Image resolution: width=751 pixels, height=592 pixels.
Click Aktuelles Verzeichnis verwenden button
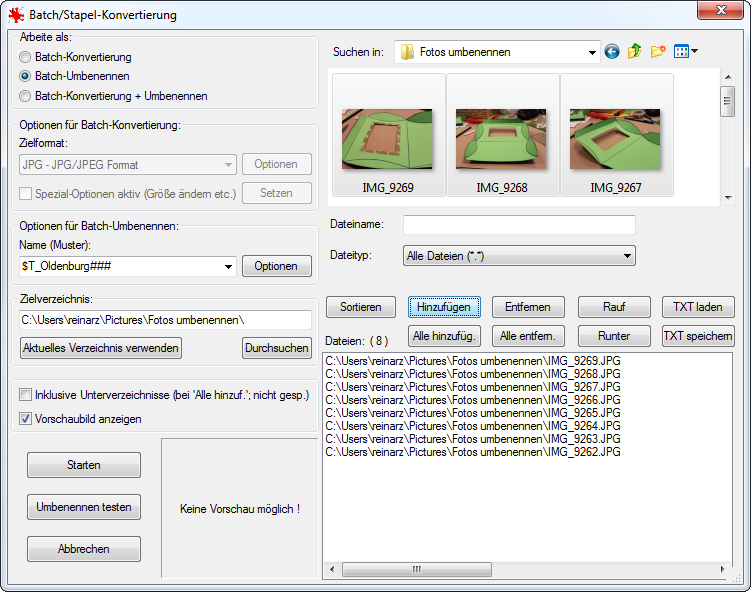[x=101, y=348]
